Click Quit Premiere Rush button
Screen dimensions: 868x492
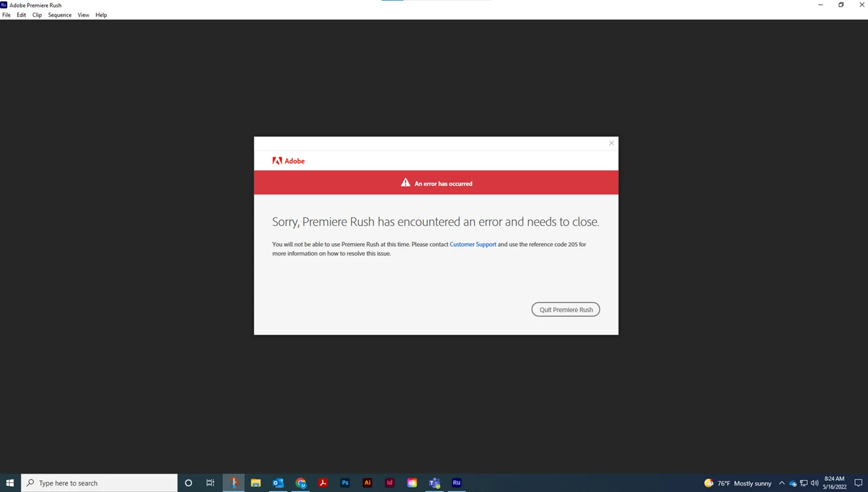click(x=565, y=309)
